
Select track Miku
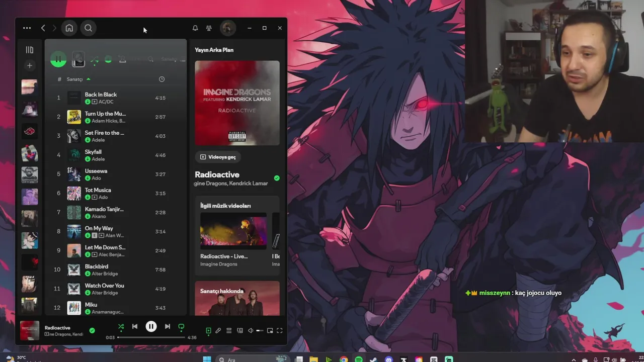[x=116, y=308]
